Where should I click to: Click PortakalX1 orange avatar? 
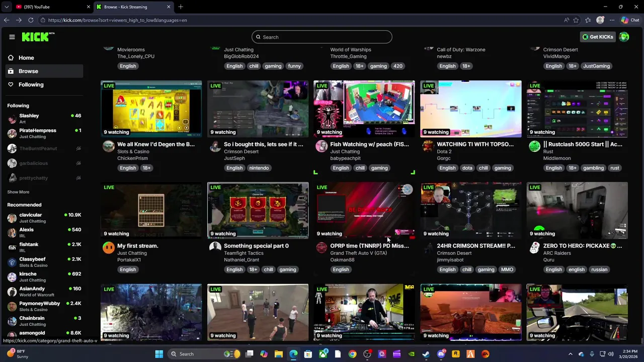coord(109,248)
